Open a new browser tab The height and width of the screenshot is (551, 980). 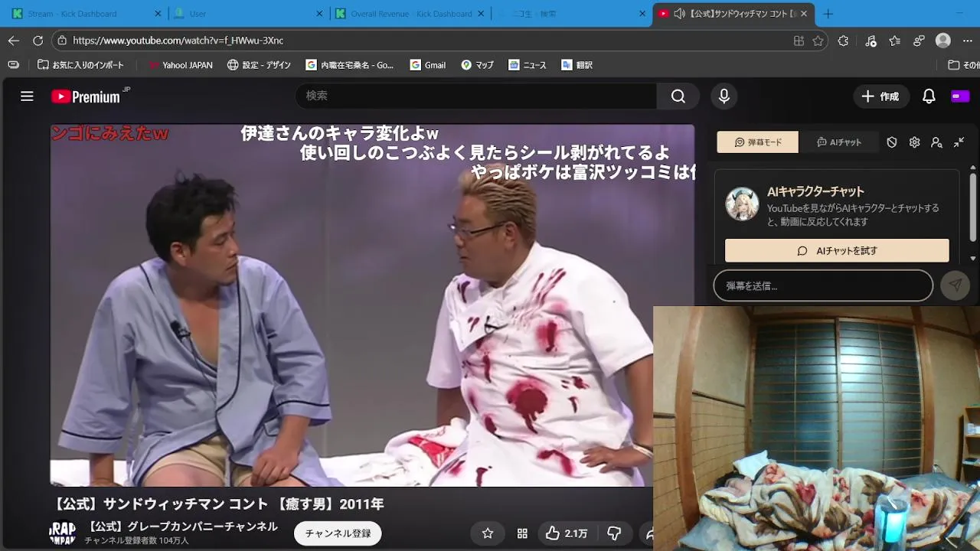pyautogui.click(x=828, y=14)
